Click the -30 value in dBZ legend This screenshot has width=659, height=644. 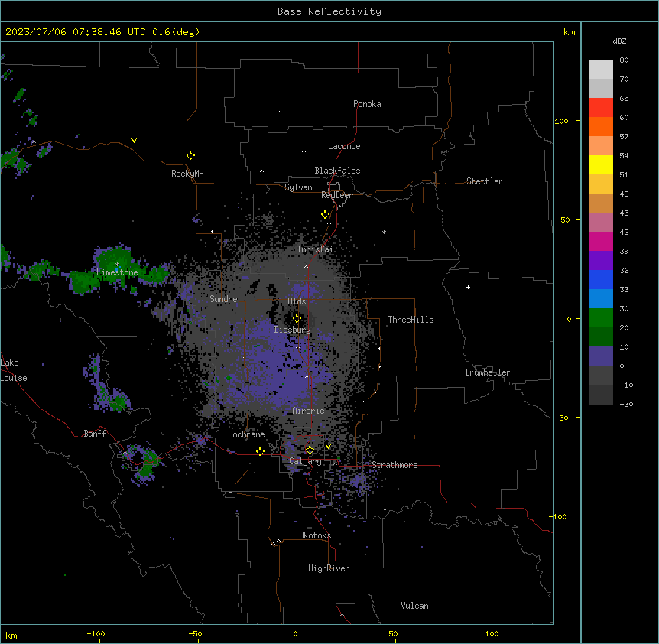pos(626,404)
